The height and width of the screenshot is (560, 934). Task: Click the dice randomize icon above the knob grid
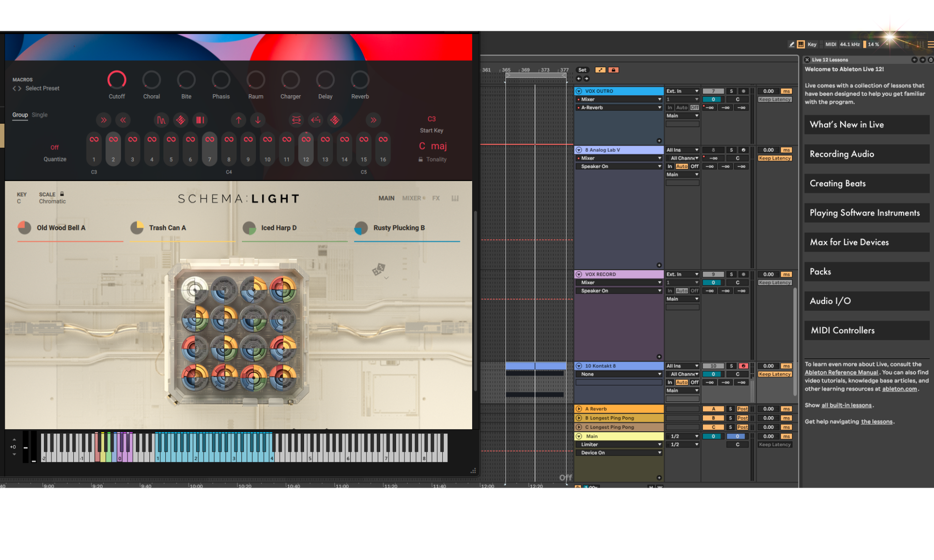coord(379,270)
